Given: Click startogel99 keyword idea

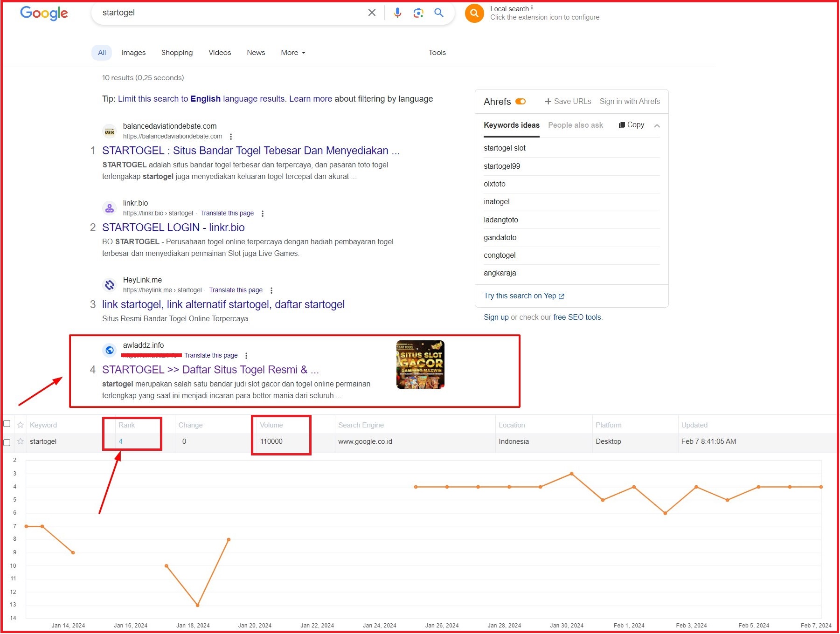Looking at the screenshot, I should (x=502, y=166).
